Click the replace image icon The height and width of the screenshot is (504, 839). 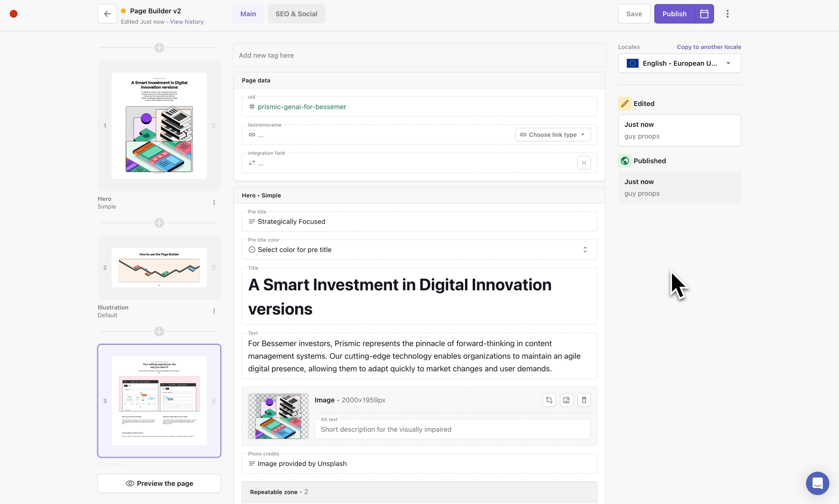point(566,400)
